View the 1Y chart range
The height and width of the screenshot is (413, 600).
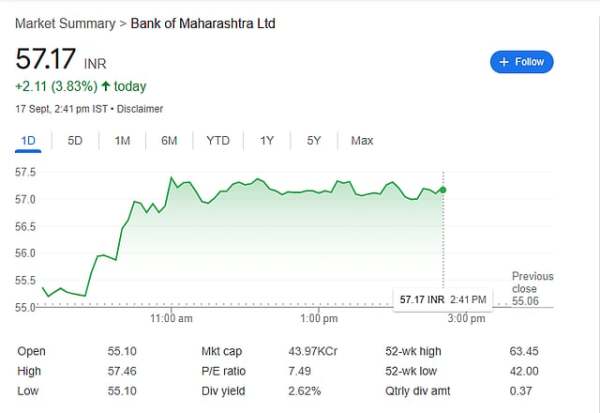[x=267, y=141]
